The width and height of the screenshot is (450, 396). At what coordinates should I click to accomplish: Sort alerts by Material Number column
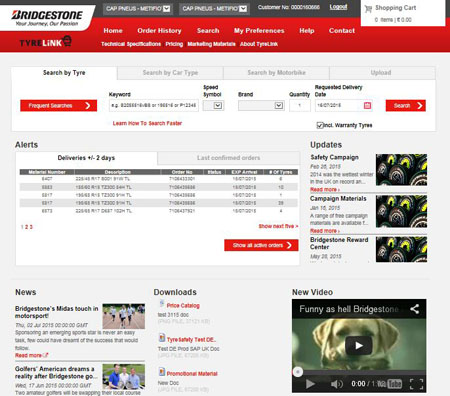click(x=47, y=172)
